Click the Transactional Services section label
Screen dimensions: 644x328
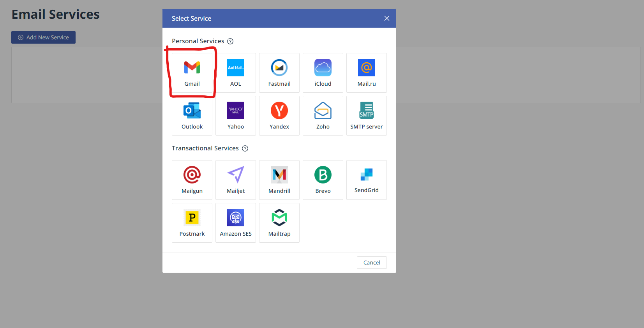click(x=205, y=148)
